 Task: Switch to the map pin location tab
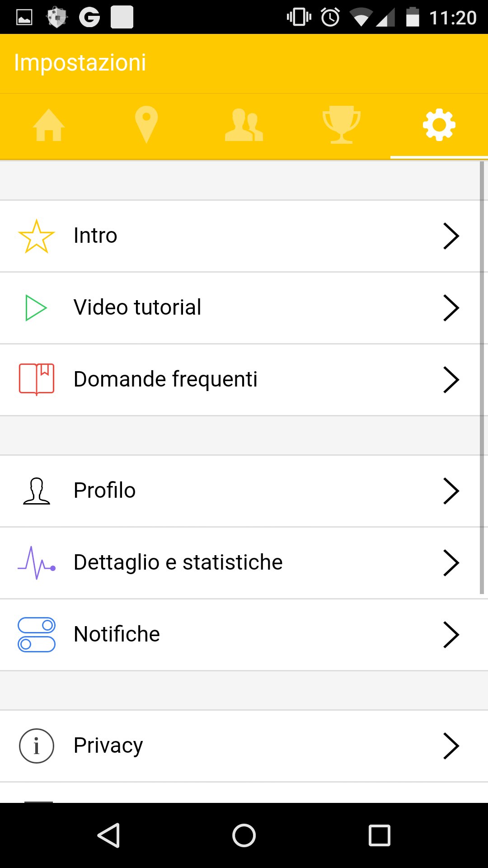point(146,125)
